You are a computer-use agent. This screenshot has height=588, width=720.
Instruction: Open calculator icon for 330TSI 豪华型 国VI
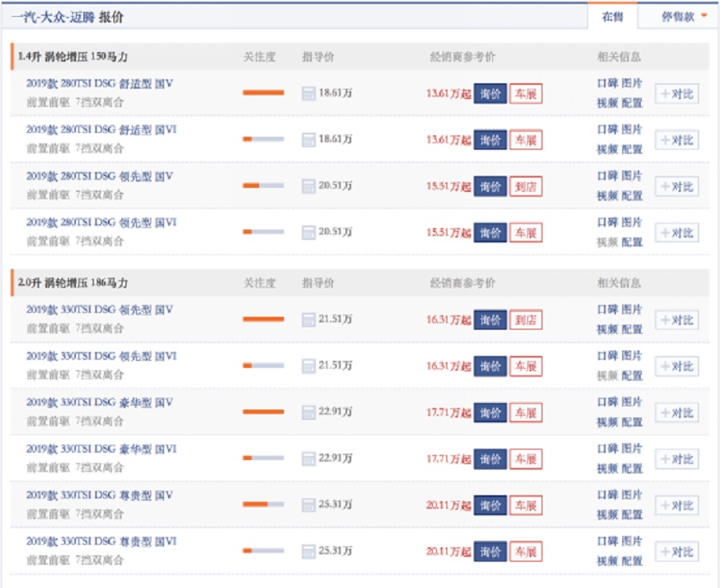[309, 458]
